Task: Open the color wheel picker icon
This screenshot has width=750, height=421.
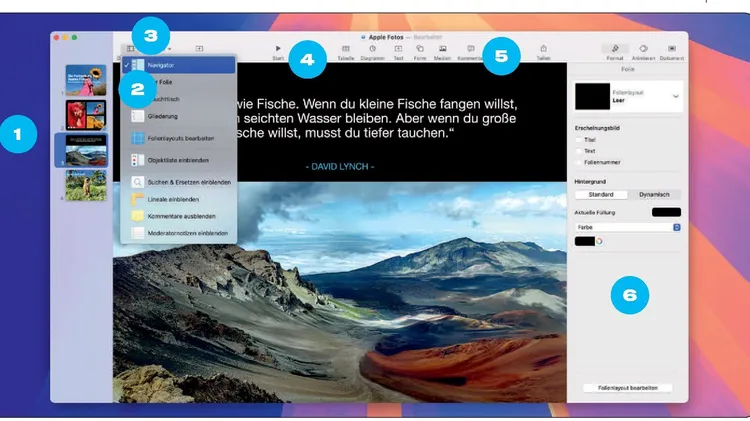Action: [x=599, y=242]
